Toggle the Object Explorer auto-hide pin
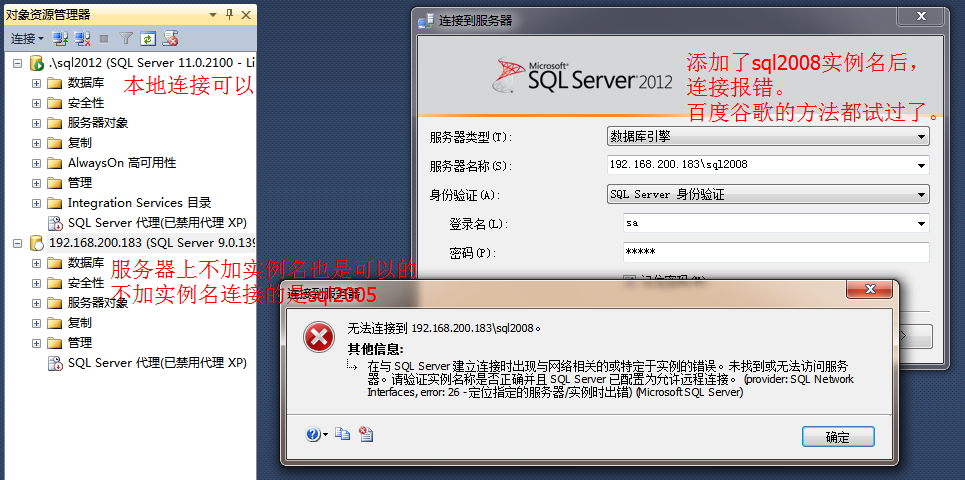The height and width of the screenshot is (480, 965). (x=230, y=14)
